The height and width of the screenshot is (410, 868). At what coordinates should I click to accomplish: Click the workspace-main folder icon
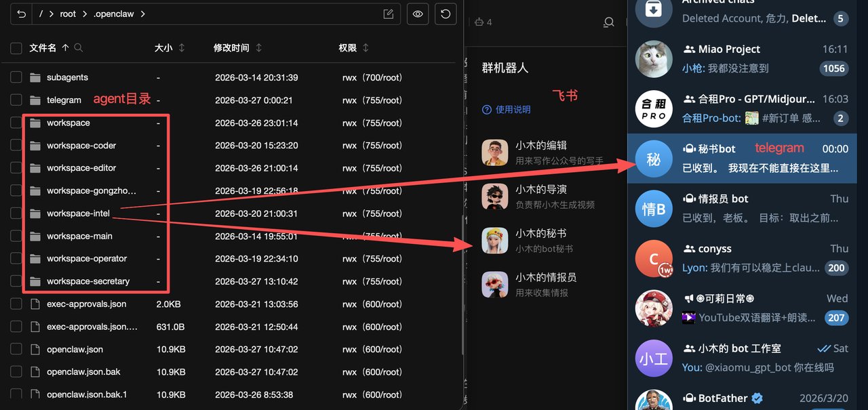pyautogui.click(x=35, y=236)
